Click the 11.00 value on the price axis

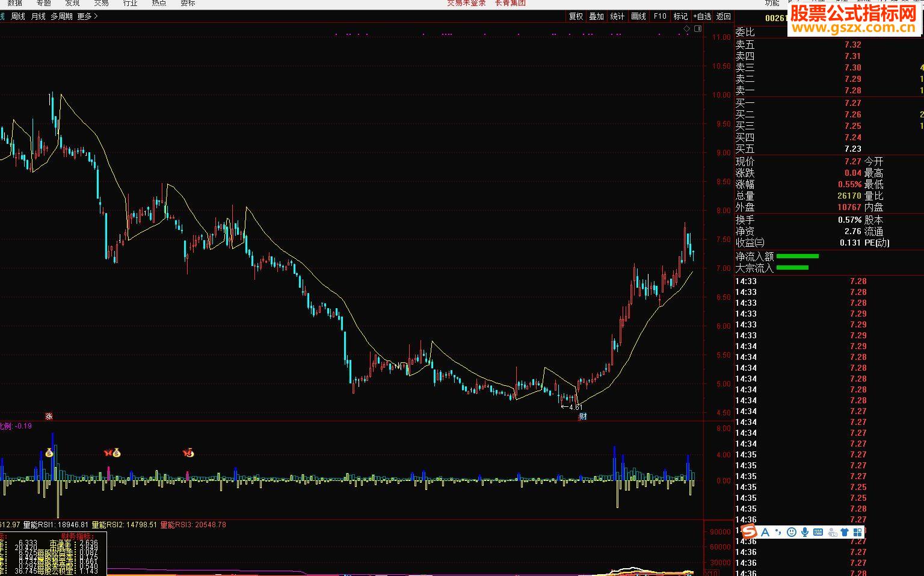tap(721, 37)
